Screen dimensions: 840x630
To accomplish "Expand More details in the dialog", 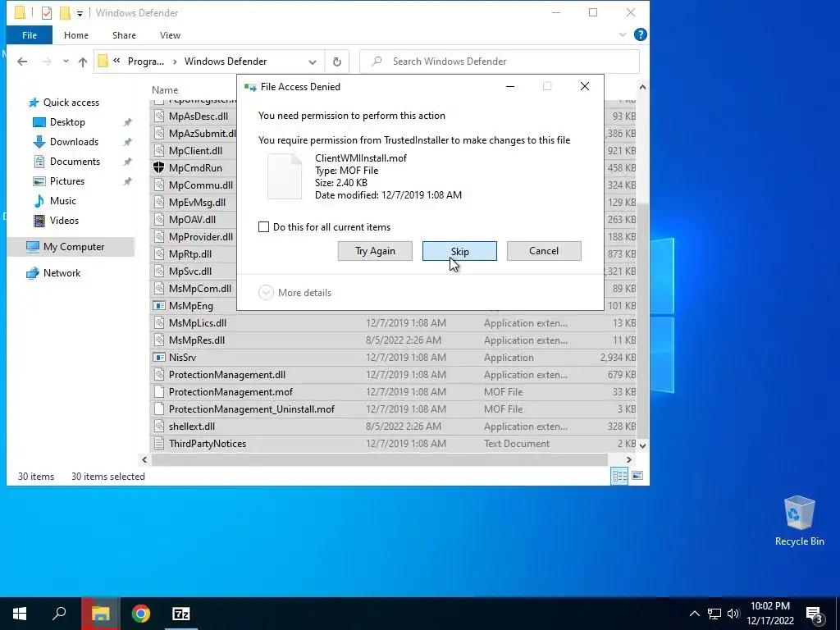I will click(295, 293).
